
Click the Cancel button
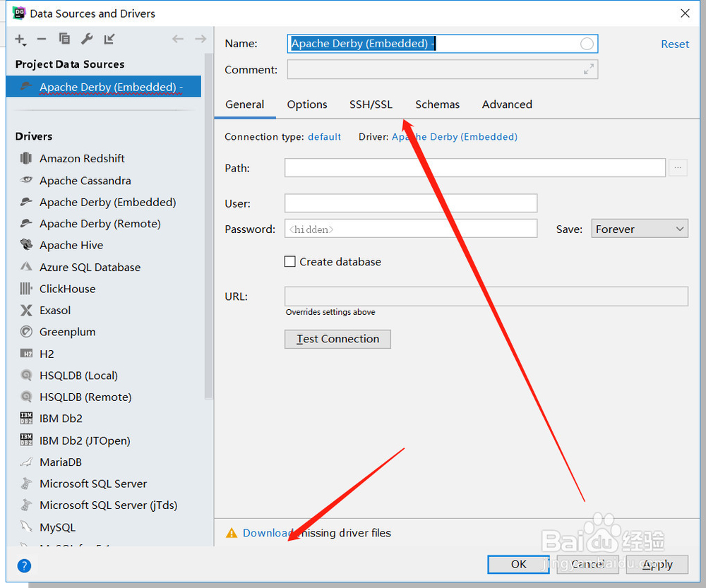pyautogui.click(x=587, y=565)
